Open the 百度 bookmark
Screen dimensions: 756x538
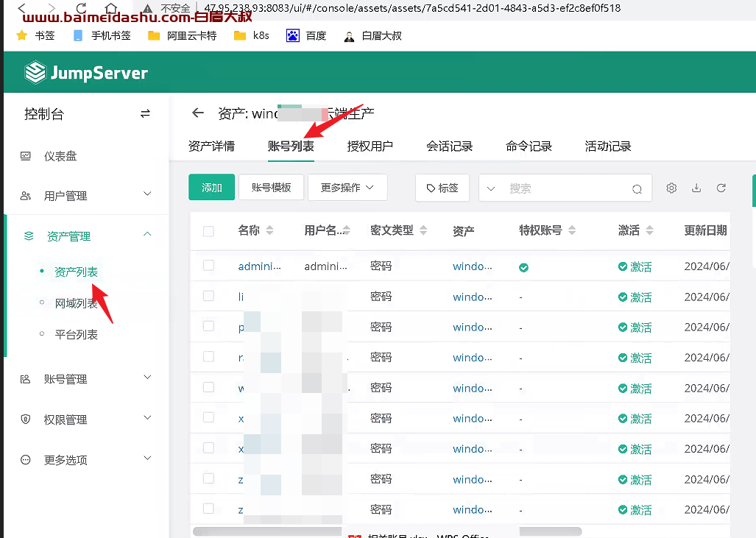(306, 35)
